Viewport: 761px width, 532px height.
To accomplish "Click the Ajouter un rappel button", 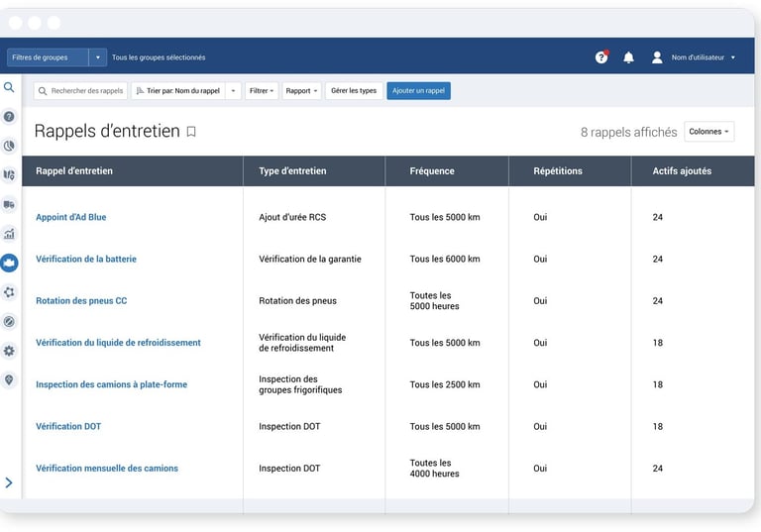I will click(x=418, y=91).
